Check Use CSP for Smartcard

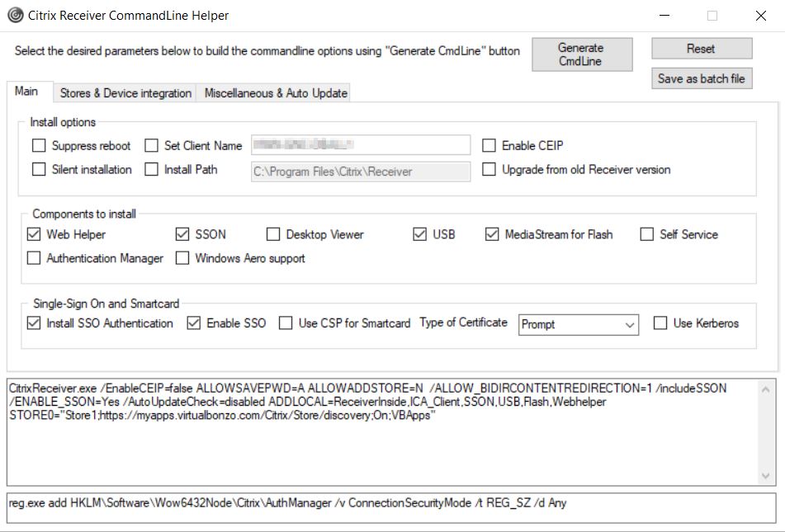tap(286, 323)
